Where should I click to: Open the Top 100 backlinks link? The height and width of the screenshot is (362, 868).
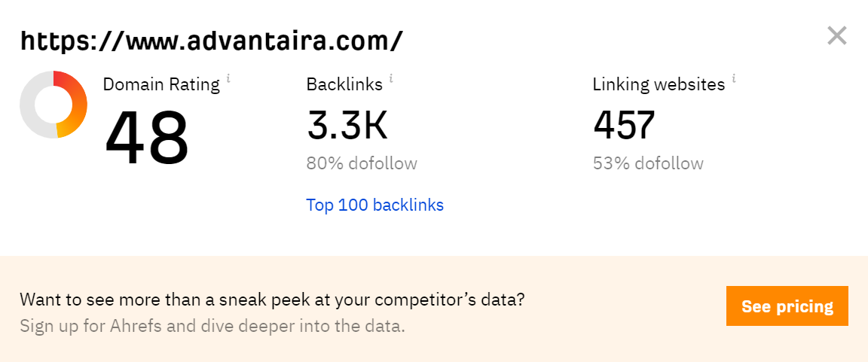(374, 205)
